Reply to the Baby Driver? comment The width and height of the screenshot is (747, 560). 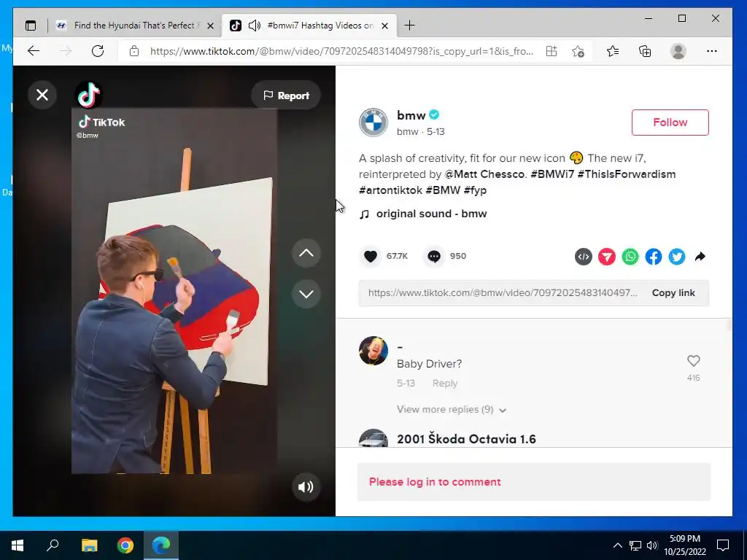444,384
